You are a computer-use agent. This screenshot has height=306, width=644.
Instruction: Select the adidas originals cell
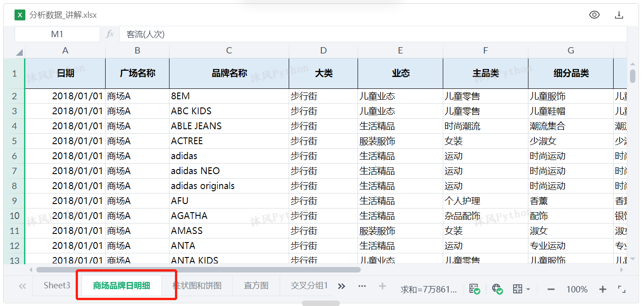point(229,186)
